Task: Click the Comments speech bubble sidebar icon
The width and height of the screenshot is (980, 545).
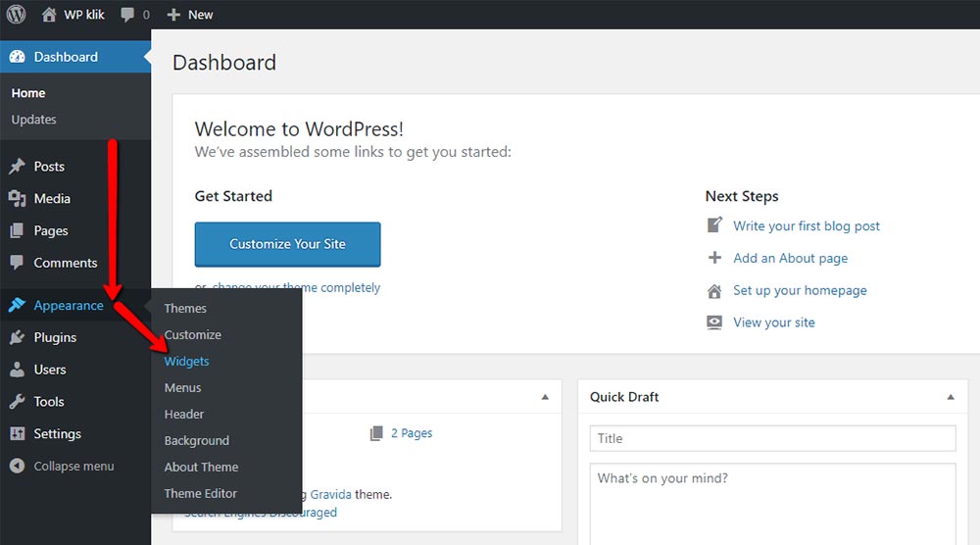Action: pos(17,263)
